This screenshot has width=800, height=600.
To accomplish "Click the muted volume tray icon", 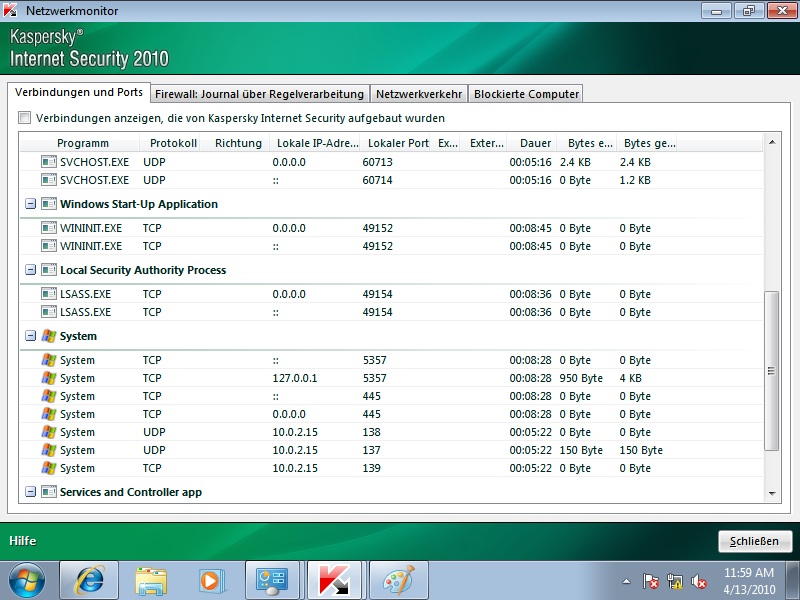I will [x=698, y=581].
